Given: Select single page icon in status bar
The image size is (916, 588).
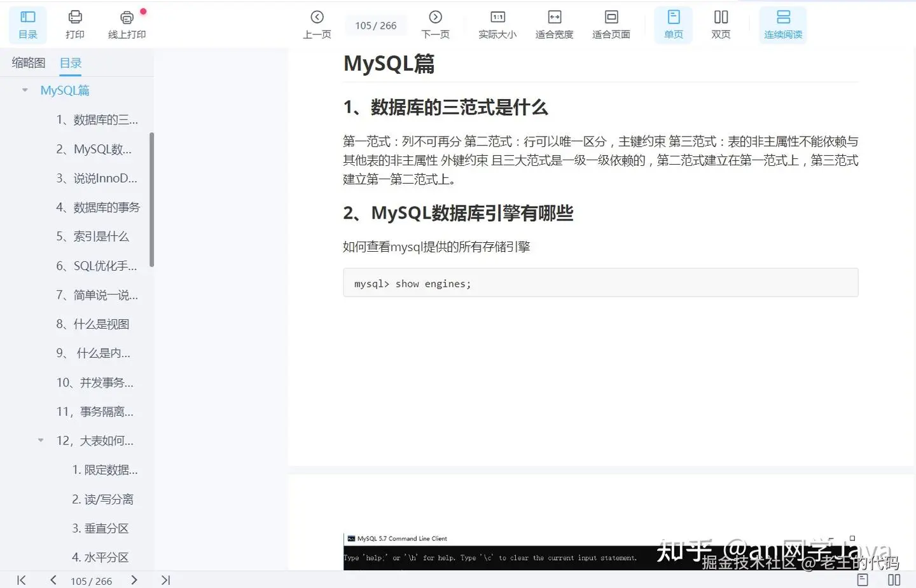Looking at the screenshot, I should pyautogui.click(x=863, y=580).
